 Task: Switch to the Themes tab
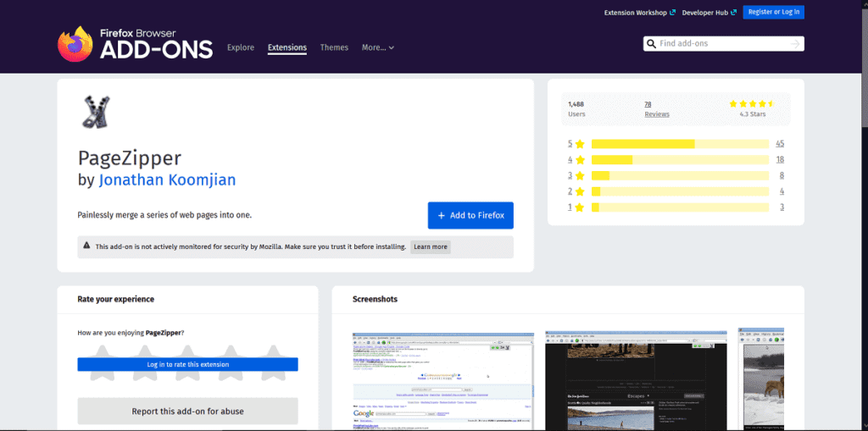334,47
